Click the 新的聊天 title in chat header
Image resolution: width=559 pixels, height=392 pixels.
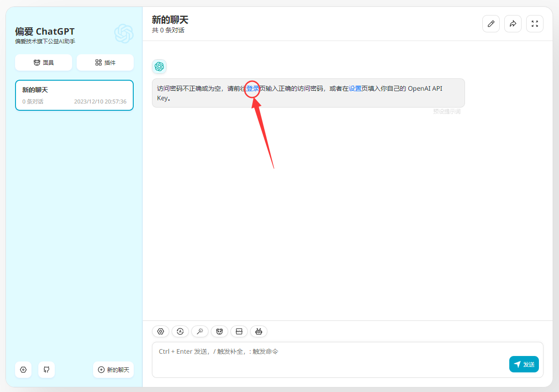[170, 20]
